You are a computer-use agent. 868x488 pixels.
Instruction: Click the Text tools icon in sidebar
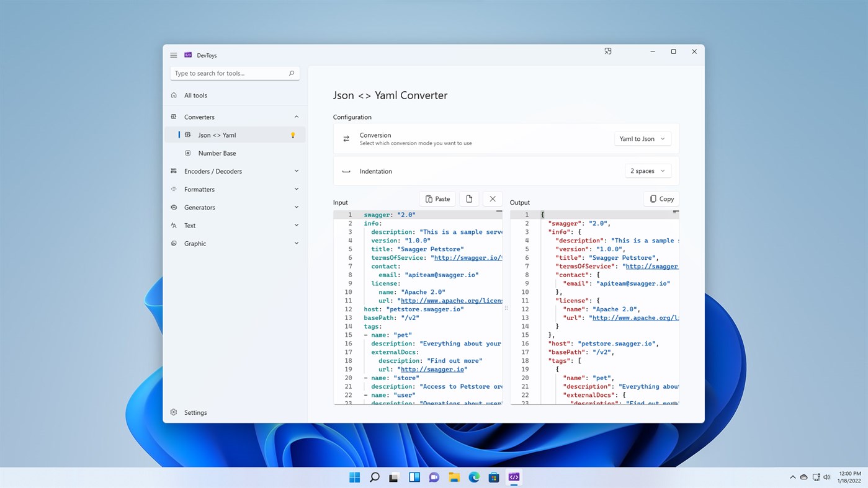[173, 224]
